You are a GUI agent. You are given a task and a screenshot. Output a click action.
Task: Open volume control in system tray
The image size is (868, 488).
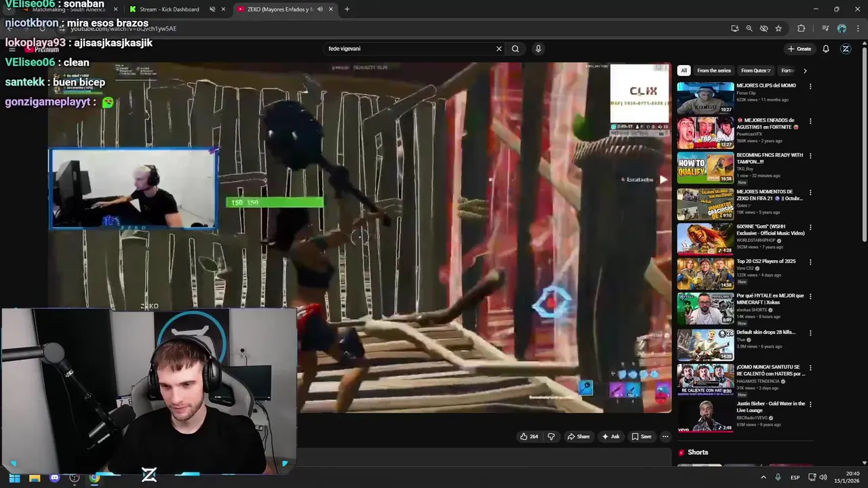[x=823, y=478]
